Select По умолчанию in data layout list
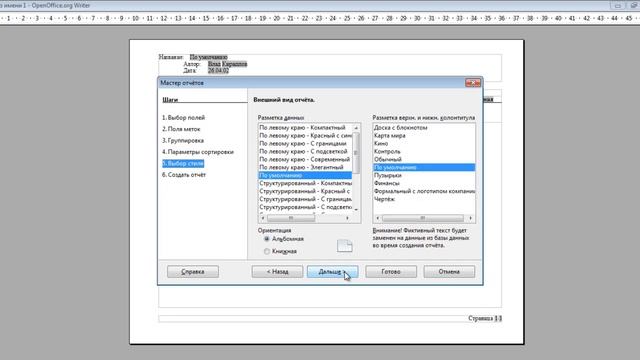Viewport: 640px width, 360px height. [305, 176]
